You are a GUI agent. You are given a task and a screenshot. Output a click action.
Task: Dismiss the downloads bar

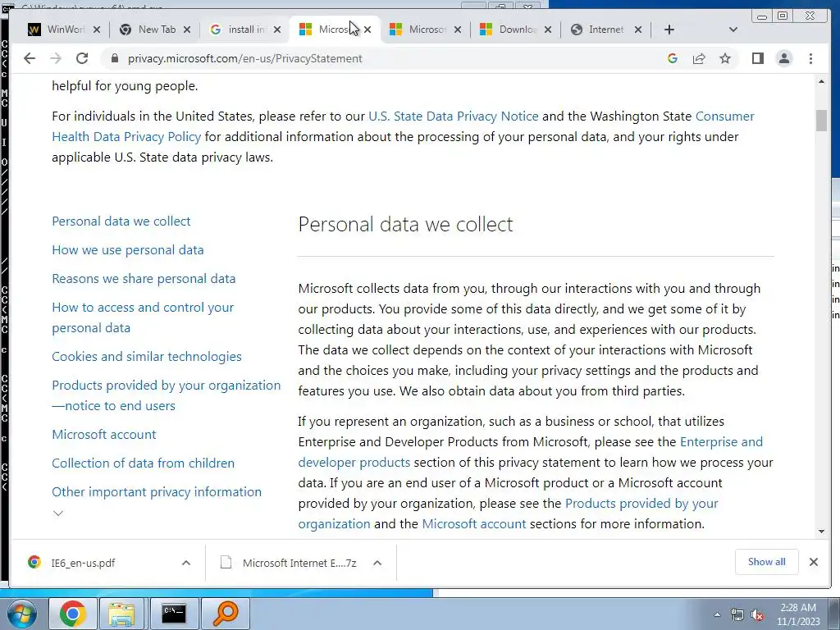pyautogui.click(x=813, y=562)
